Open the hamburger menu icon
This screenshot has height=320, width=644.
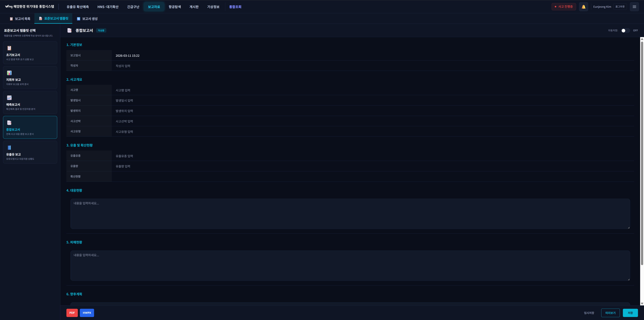(634, 7)
